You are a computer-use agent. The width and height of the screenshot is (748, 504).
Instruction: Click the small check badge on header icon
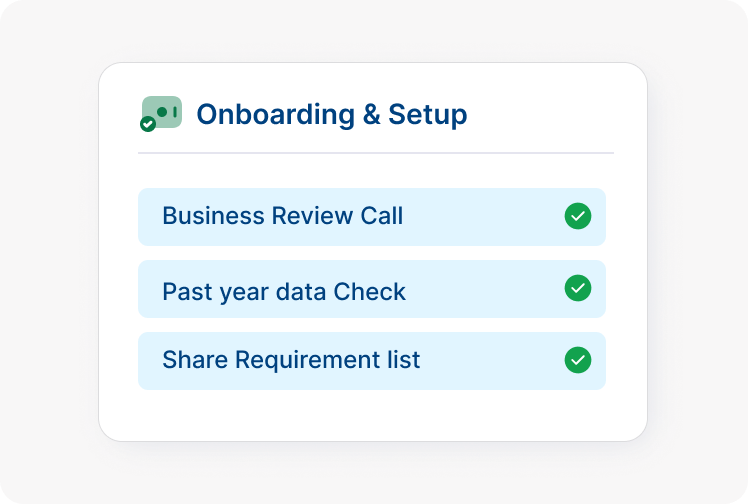coord(148,124)
